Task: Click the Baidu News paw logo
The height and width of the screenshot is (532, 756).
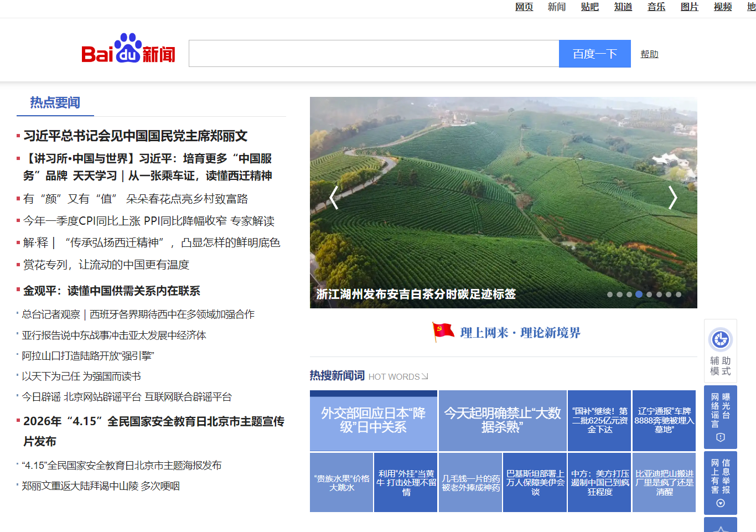Action: (128, 49)
